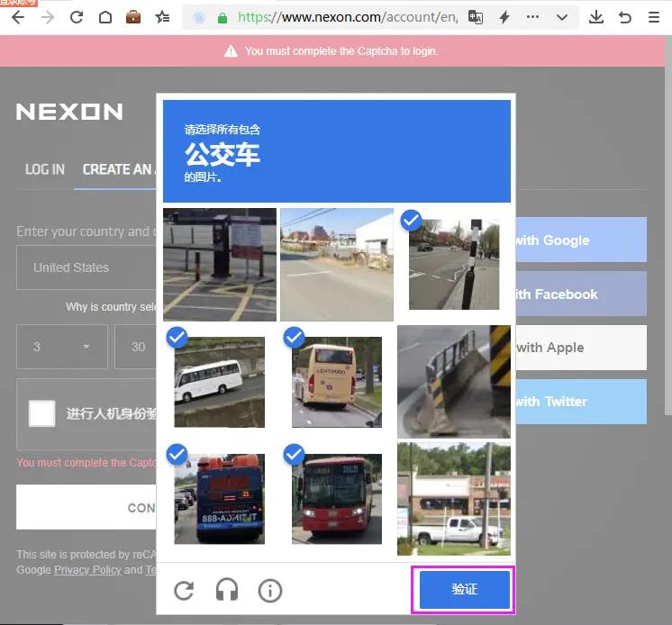Viewport: 672px width, 625px height.
Task: Click the blue 验证 verify button
Action: coord(465,590)
